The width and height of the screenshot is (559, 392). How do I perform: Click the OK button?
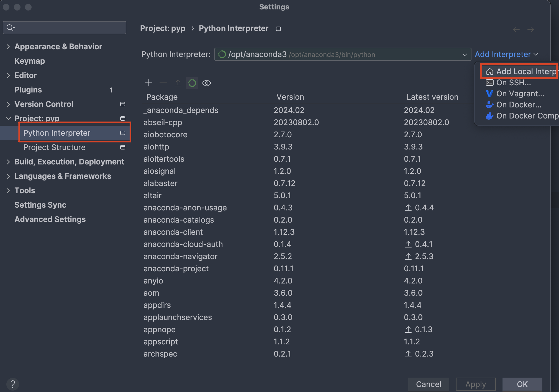[x=522, y=384]
